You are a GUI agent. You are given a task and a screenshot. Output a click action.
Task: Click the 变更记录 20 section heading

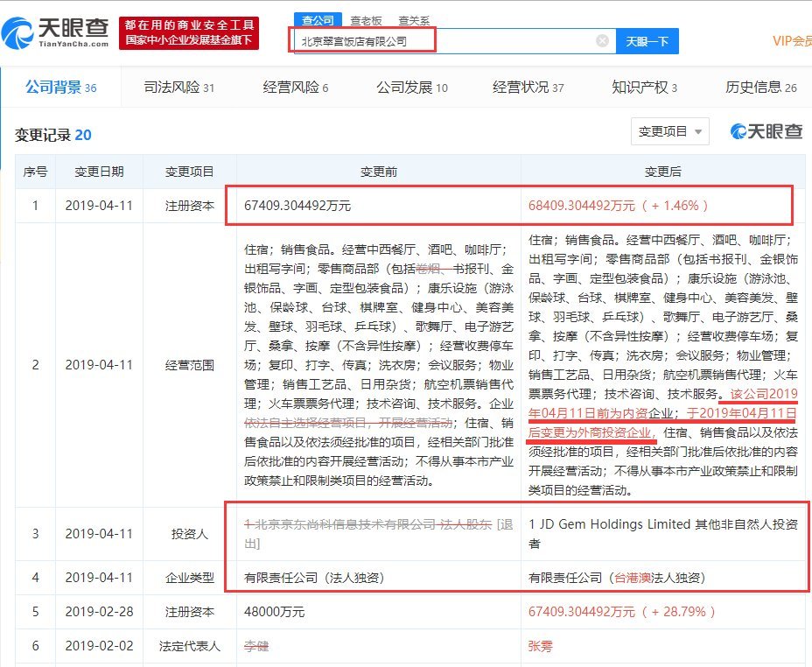pos(52,135)
